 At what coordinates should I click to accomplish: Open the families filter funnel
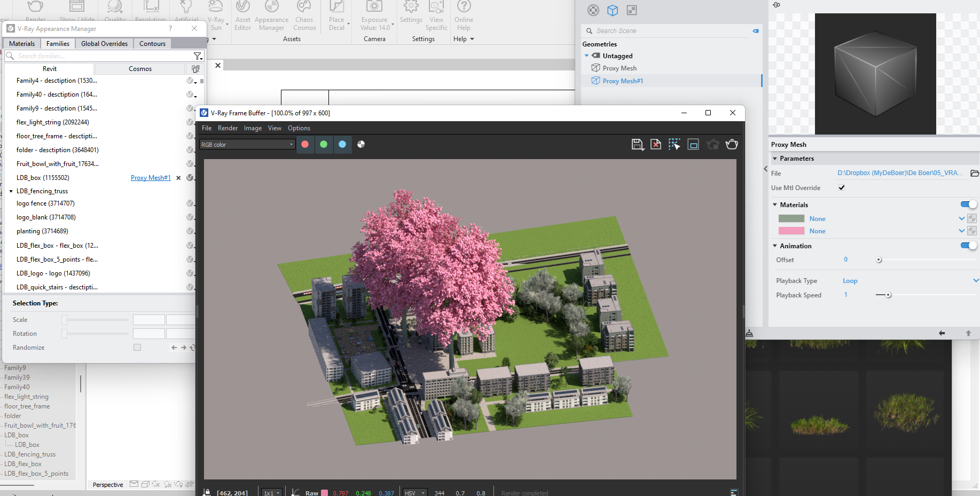(198, 56)
